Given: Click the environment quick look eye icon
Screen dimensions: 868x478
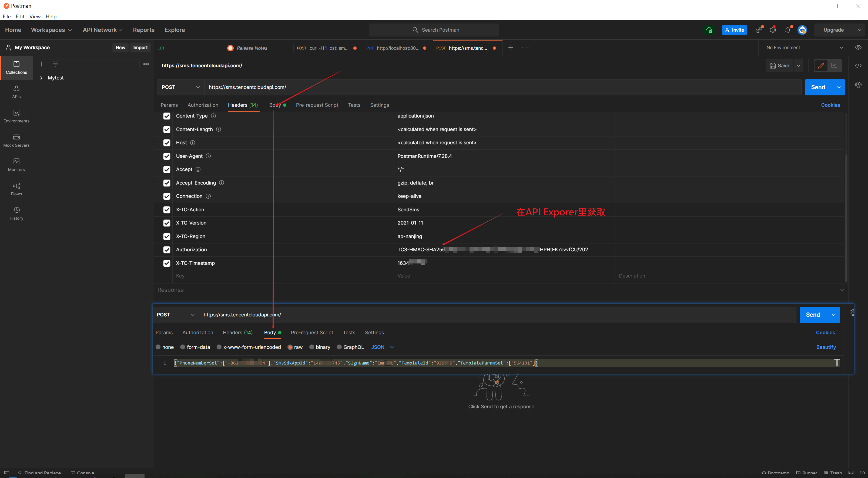Looking at the screenshot, I should point(858,48).
